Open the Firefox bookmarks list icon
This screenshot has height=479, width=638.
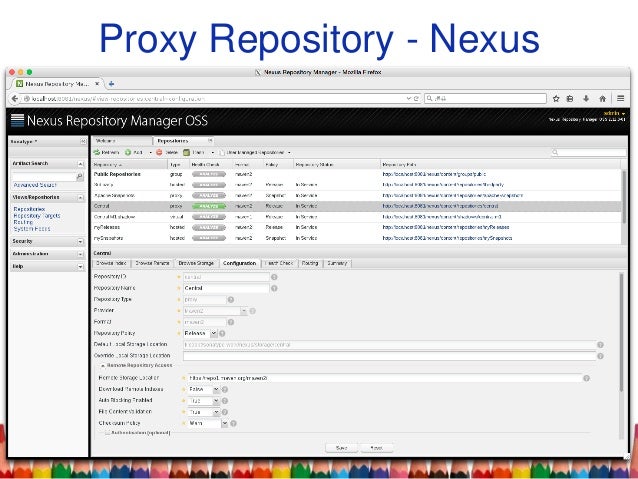click(570, 98)
